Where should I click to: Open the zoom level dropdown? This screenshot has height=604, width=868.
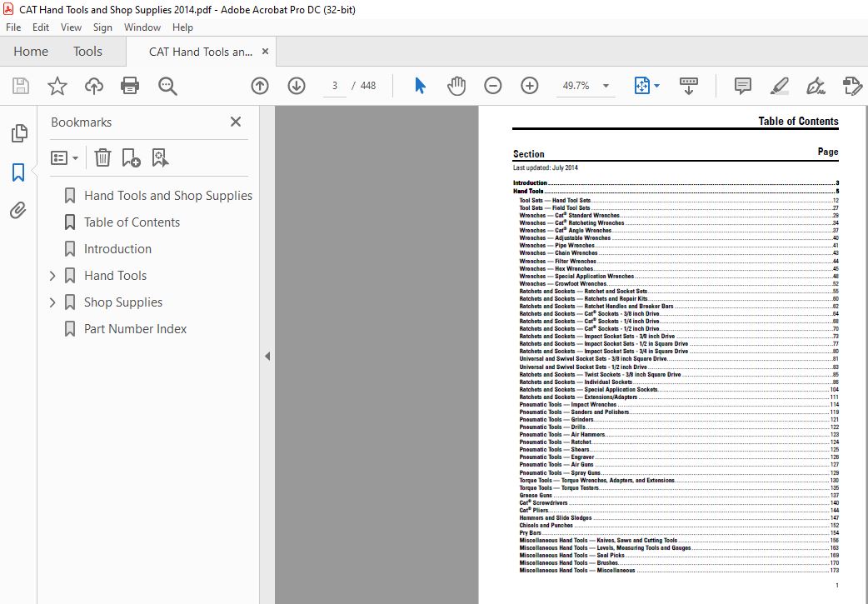tap(606, 86)
